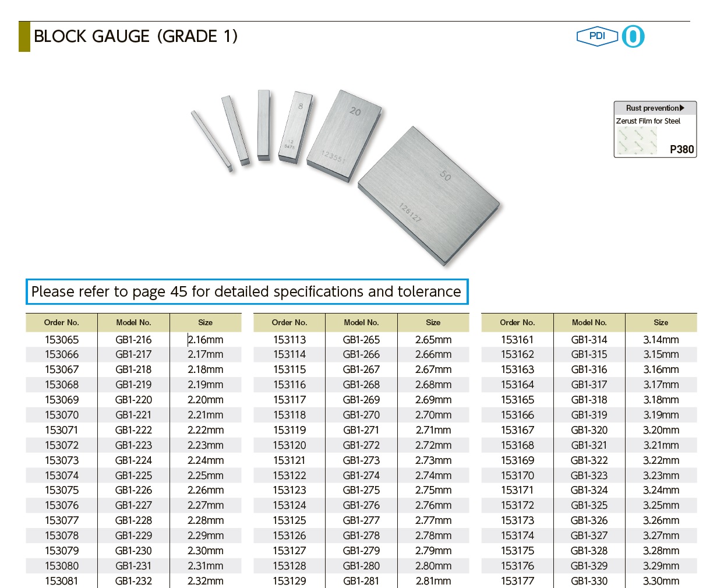Open the Zerust Film for Steel thumbnail

[x=635, y=139]
